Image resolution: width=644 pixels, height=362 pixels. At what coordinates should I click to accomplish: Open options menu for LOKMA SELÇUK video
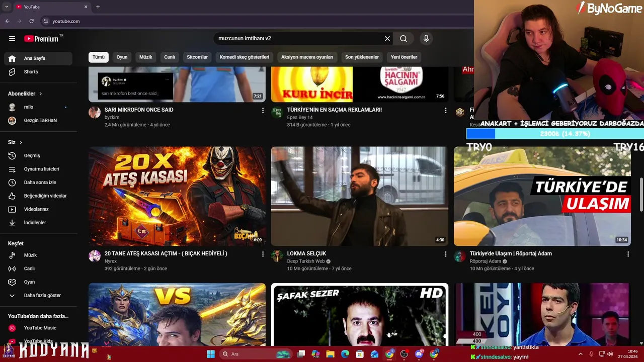tap(445, 254)
